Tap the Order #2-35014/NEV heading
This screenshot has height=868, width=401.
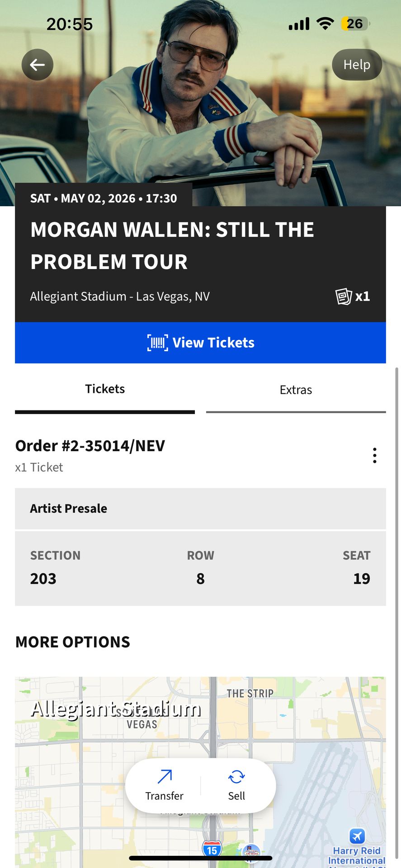point(90,446)
